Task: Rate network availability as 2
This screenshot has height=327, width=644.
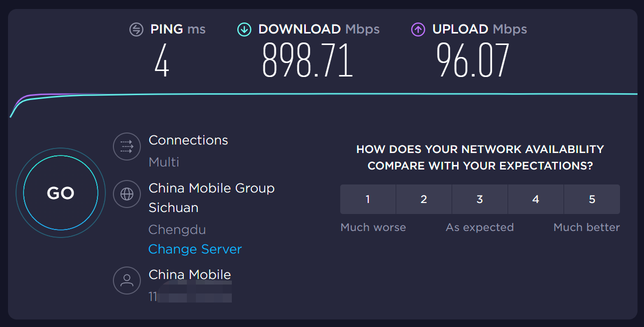Action: [x=424, y=199]
